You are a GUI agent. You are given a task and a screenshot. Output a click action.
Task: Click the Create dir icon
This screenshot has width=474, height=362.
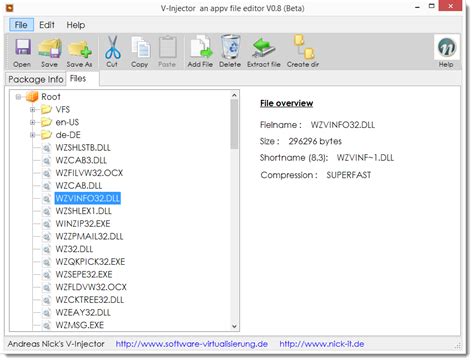click(304, 47)
